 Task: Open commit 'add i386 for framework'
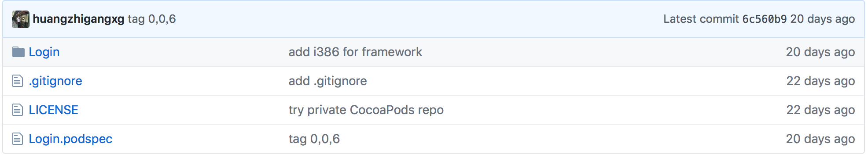(x=355, y=52)
